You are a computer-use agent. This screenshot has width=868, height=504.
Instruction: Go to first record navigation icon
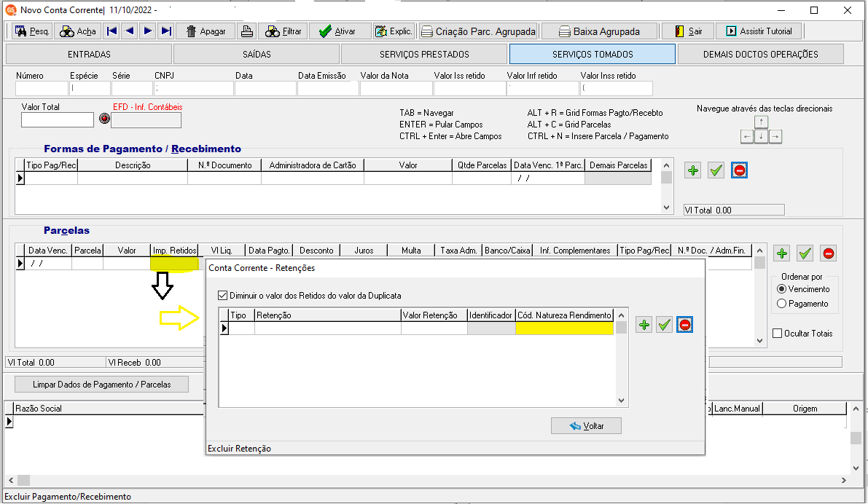click(x=112, y=31)
